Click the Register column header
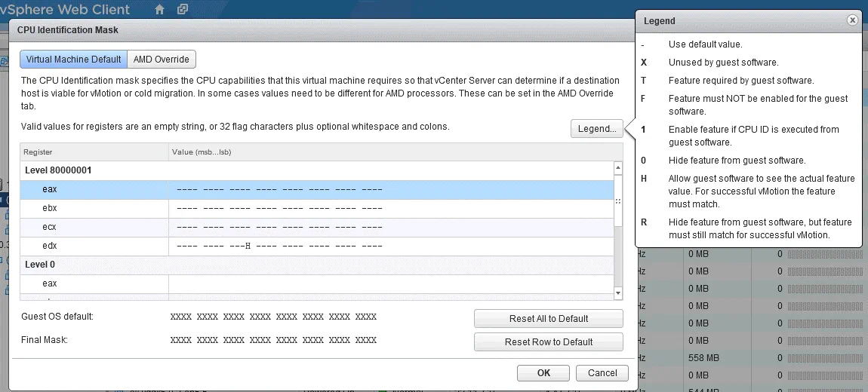Screen dimensions: 868x392 point(94,152)
